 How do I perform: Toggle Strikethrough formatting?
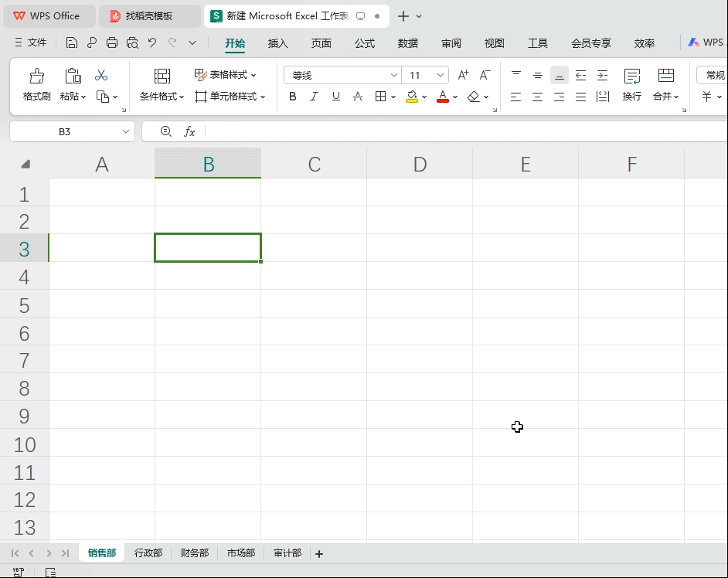click(x=358, y=97)
